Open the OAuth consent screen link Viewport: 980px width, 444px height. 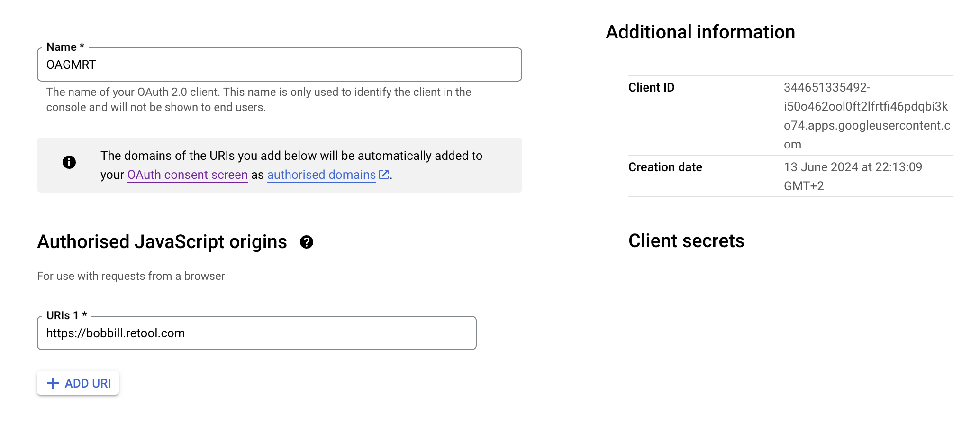(187, 175)
